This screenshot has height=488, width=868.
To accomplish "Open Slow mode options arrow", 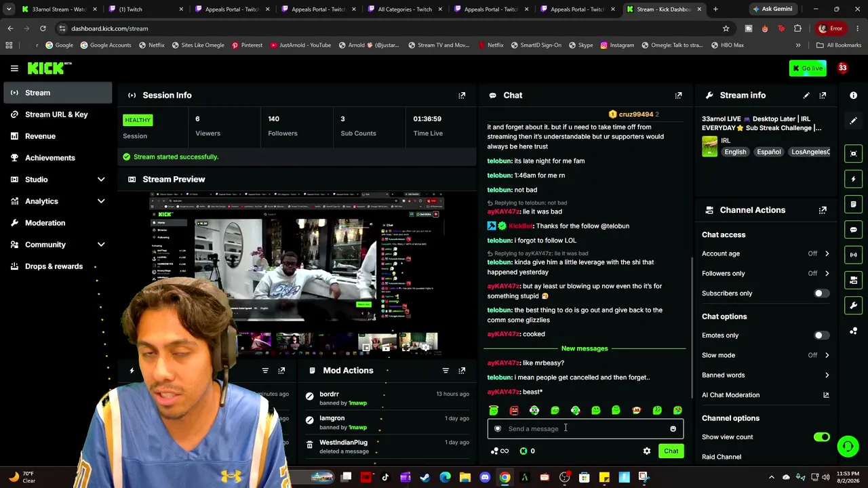I will point(827,355).
